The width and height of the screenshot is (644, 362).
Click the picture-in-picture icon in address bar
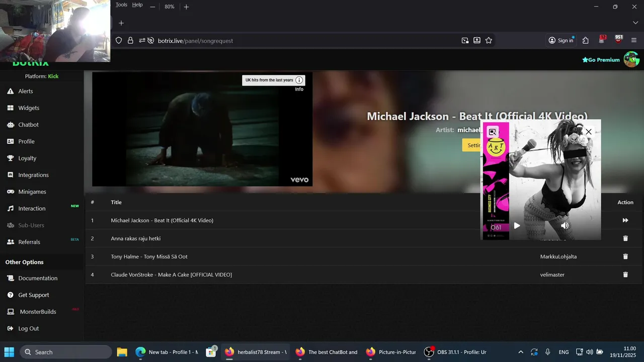coord(465,41)
